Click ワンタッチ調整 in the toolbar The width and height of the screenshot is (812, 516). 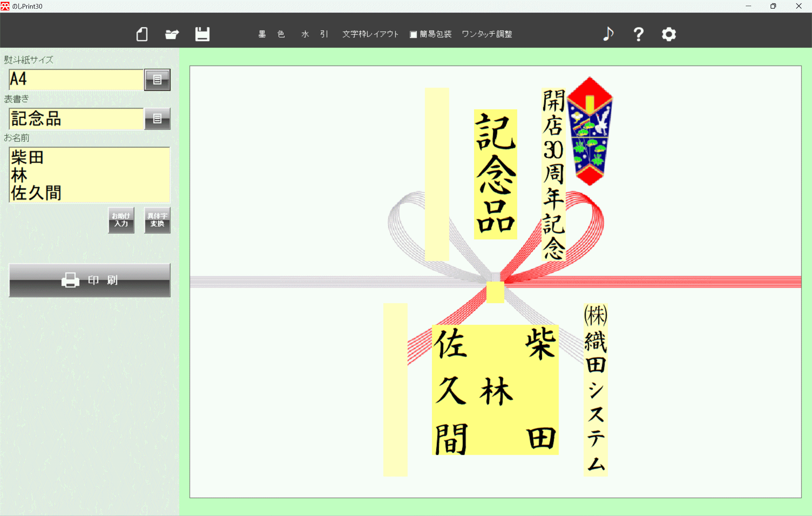pyautogui.click(x=487, y=34)
